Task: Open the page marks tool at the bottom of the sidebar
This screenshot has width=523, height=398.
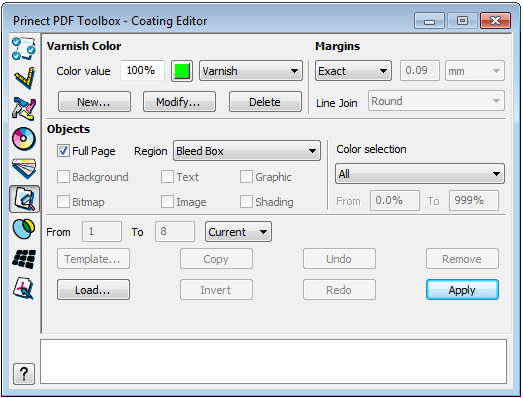Action: point(23,288)
